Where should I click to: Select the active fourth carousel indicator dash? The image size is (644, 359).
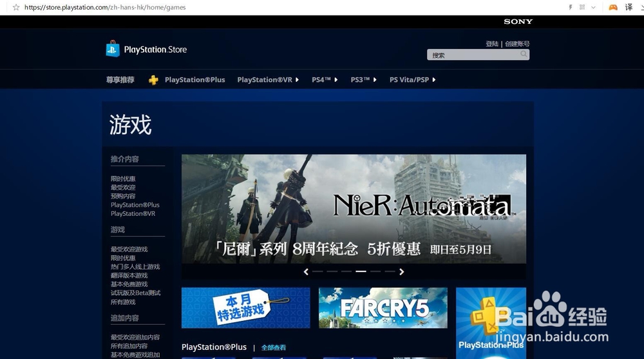coord(361,271)
